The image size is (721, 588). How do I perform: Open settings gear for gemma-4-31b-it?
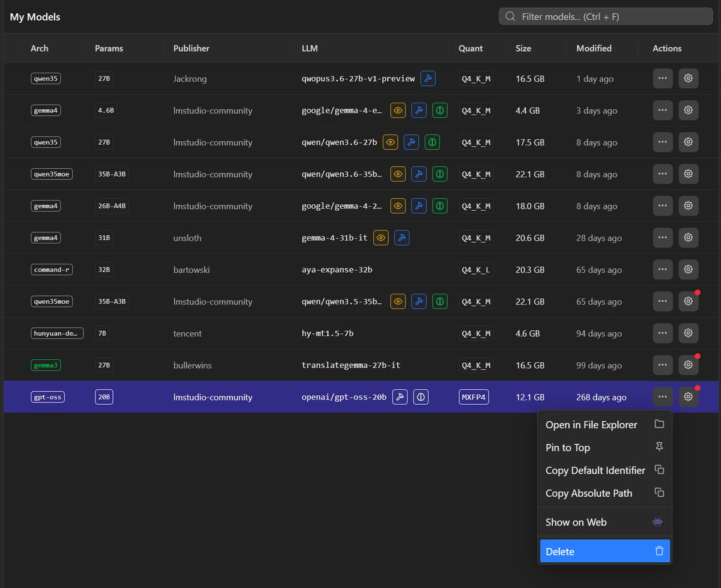click(x=689, y=238)
